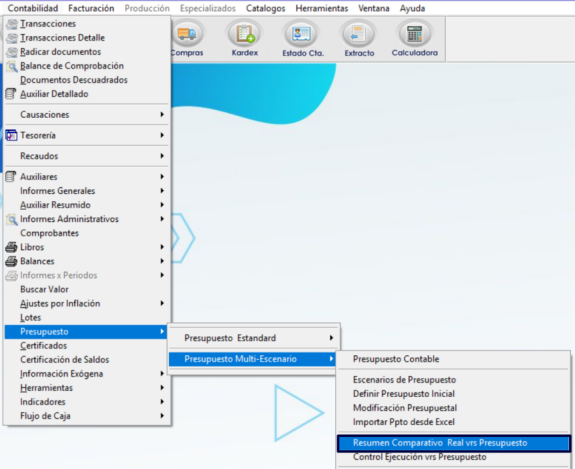This screenshot has height=469, width=575.
Task: Select the Transacciones menu icon
Action: tap(12, 24)
